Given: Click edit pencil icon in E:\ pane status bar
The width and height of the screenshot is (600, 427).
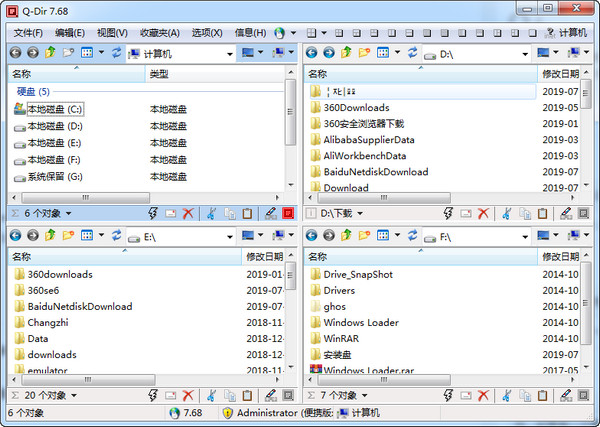Looking at the screenshot, I should 271,396.
